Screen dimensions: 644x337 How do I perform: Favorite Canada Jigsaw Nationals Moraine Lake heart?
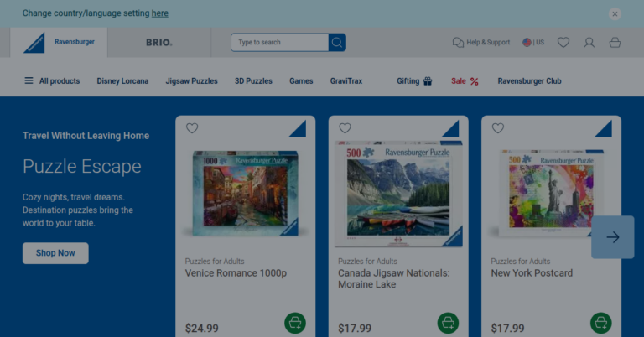click(345, 128)
